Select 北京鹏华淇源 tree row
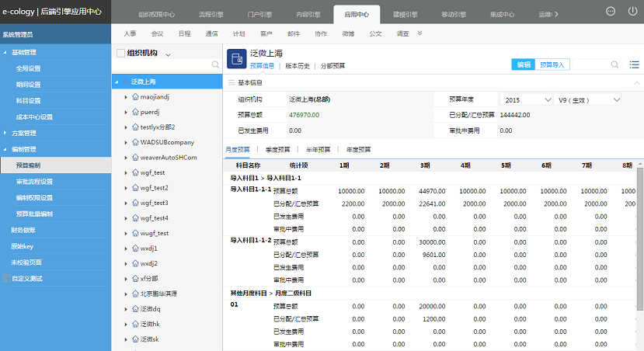Screen dimensions: 644x351 tap(167, 294)
